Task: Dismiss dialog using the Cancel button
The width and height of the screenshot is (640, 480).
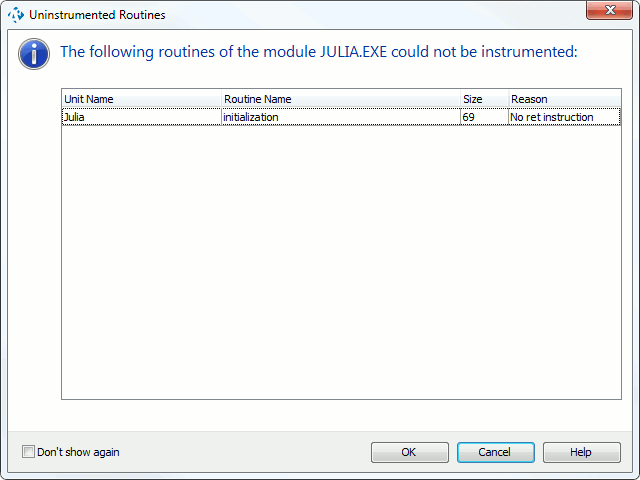Action: (x=496, y=452)
